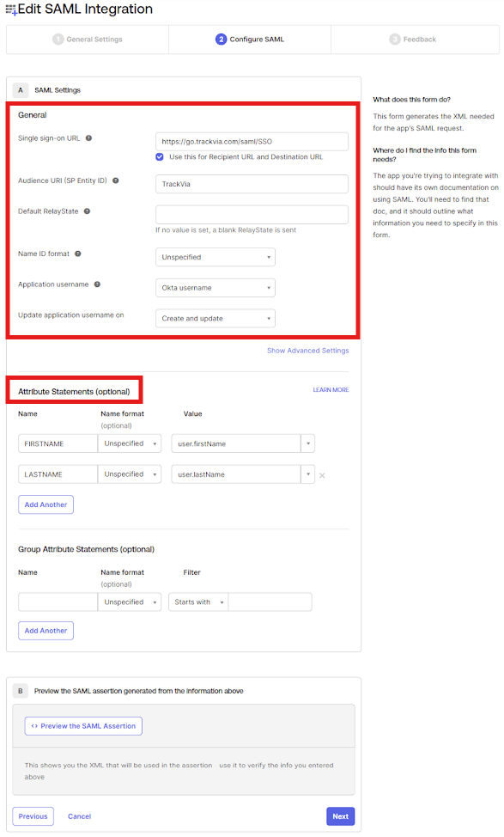Open the user.firstName value dropdown arrow

click(x=308, y=443)
